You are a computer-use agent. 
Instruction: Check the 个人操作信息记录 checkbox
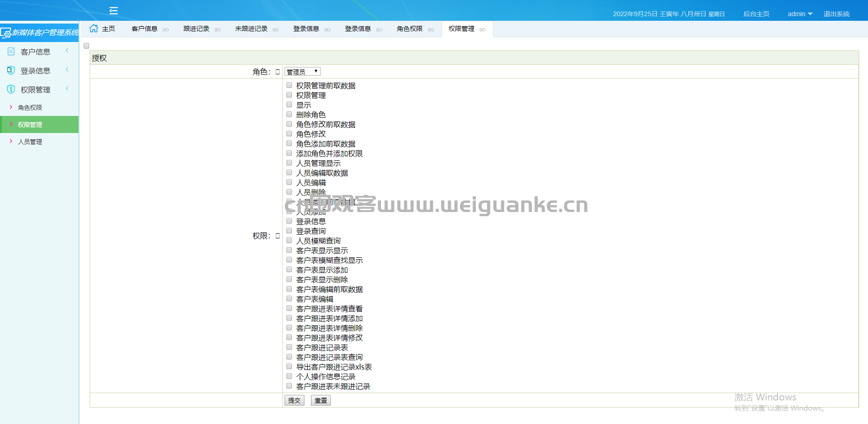(289, 376)
